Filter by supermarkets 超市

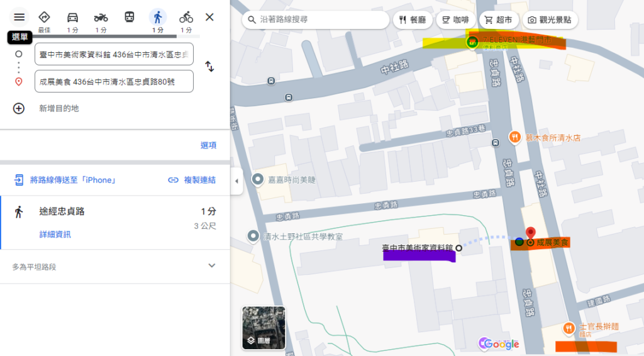point(498,19)
